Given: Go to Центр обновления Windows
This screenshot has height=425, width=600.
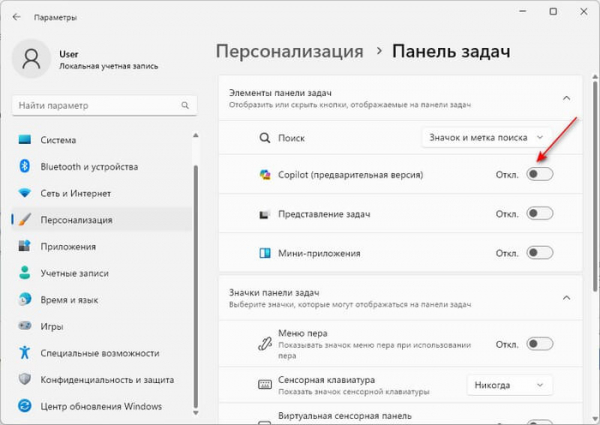Looking at the screenshot, I should click(x=101, y=406).
